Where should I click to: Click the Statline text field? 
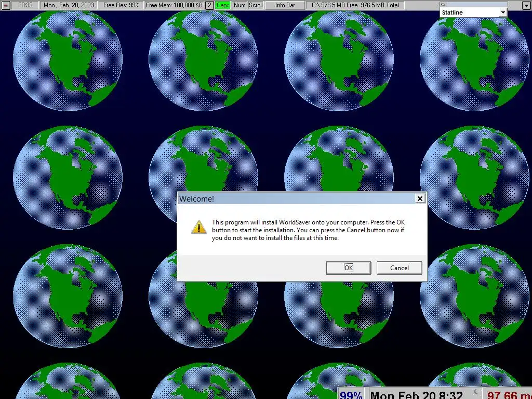click(470, 12)
